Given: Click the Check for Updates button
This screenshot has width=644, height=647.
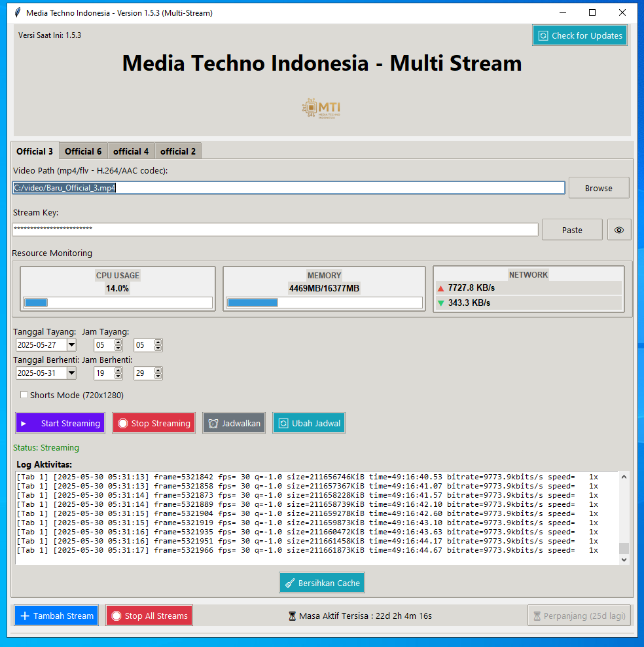Looking at the screenshot, I should (x=580, y=35).
